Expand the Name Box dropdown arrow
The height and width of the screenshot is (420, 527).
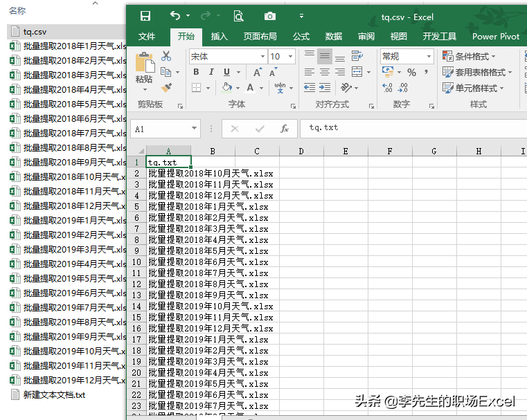coord(195,128)
